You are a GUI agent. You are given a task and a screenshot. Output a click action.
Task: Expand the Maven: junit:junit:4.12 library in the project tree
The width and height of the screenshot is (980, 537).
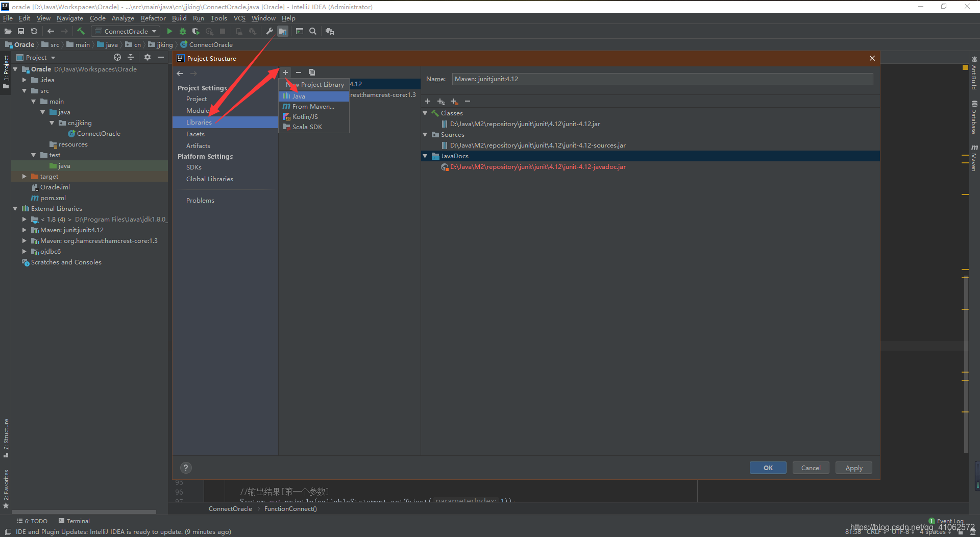[24, 230]
